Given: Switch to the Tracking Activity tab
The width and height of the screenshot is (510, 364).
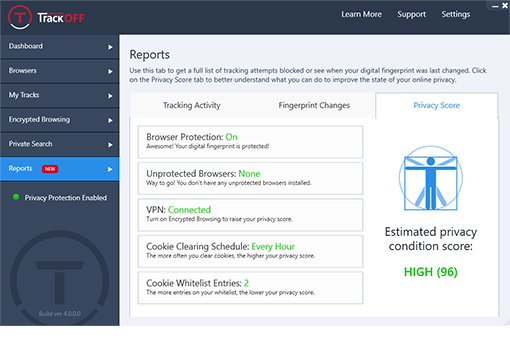Looking at the screenshot, I should point(192,105).
